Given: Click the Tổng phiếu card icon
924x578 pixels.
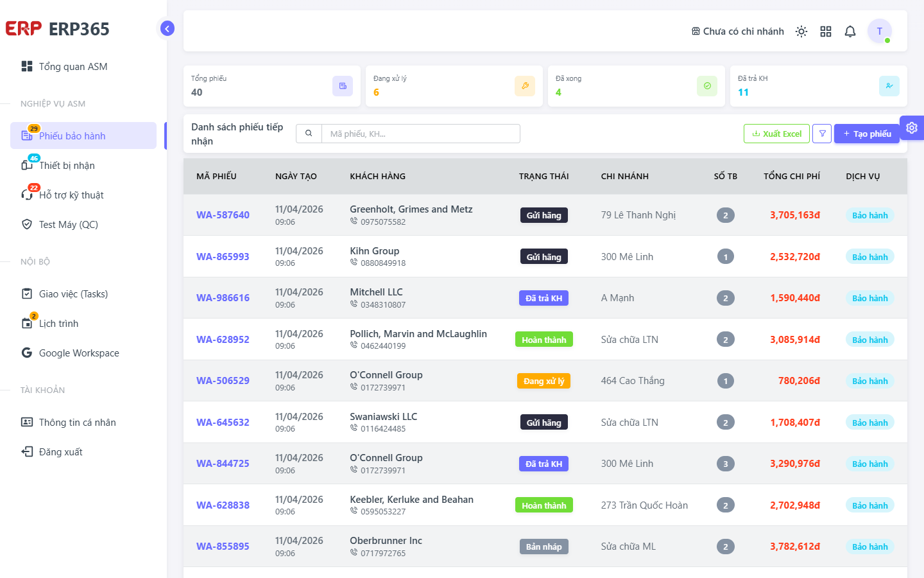Looking at the screenshot, I should [343, 86].
